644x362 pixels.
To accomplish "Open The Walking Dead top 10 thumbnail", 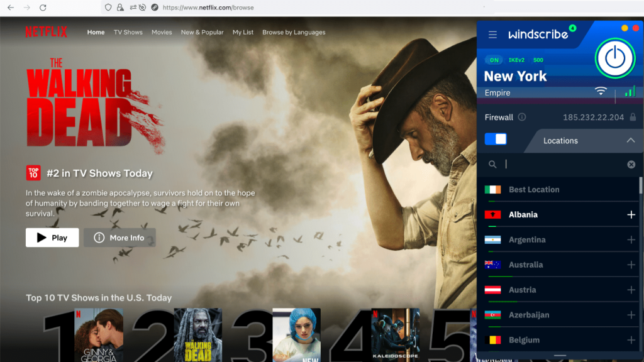I will (x=198, y=335).
